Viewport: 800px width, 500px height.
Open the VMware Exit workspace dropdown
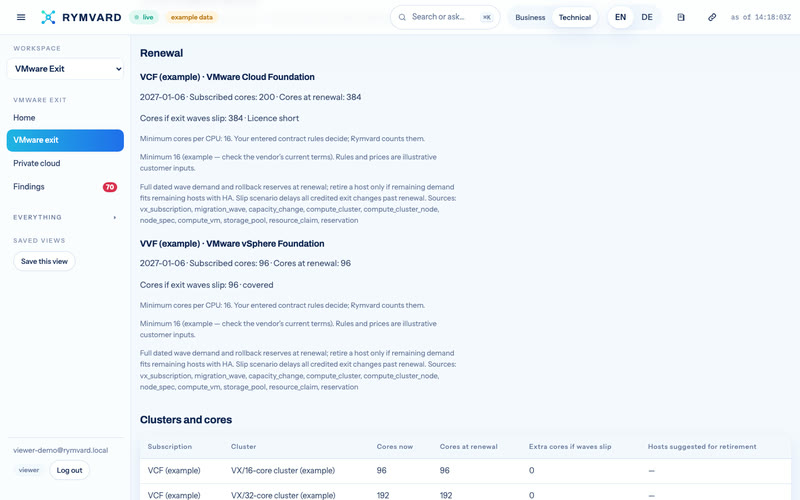click(65, 69)
